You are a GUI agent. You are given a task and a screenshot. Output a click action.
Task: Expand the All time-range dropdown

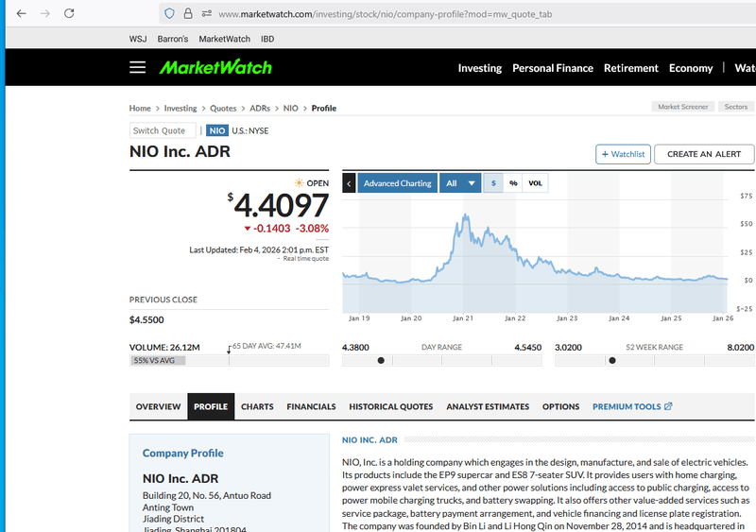460,183
